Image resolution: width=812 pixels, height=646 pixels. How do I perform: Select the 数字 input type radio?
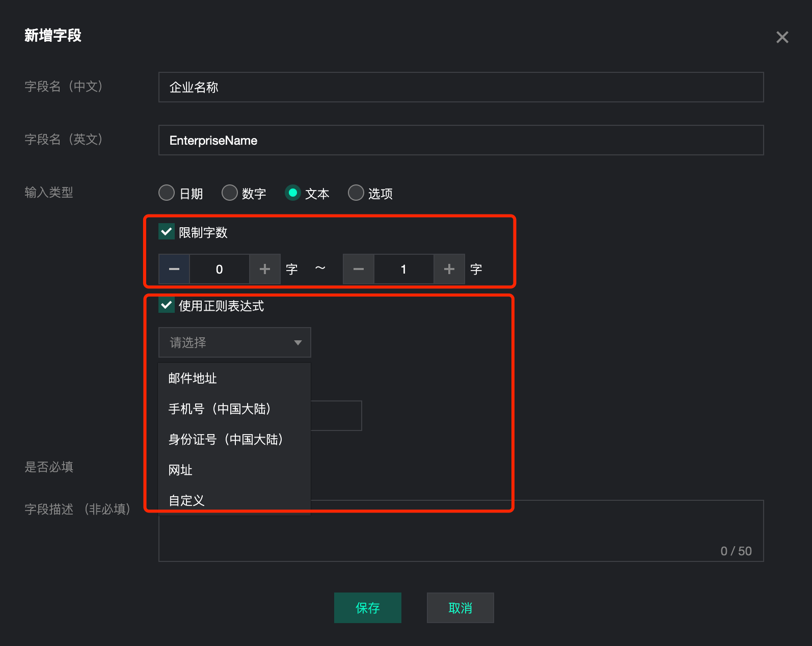(x=230, y=193)
